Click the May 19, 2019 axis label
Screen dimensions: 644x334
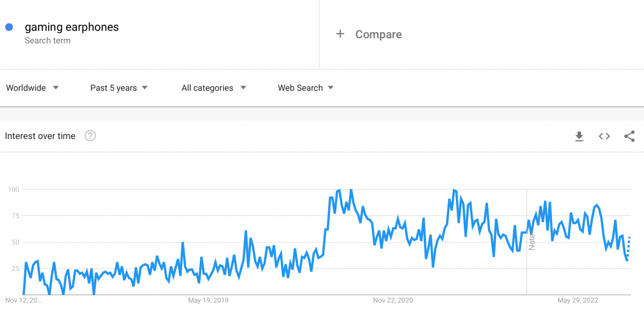point(208,300)
